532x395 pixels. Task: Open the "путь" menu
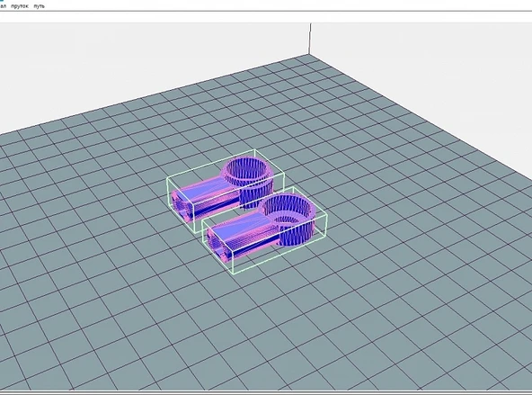[39, 6]
